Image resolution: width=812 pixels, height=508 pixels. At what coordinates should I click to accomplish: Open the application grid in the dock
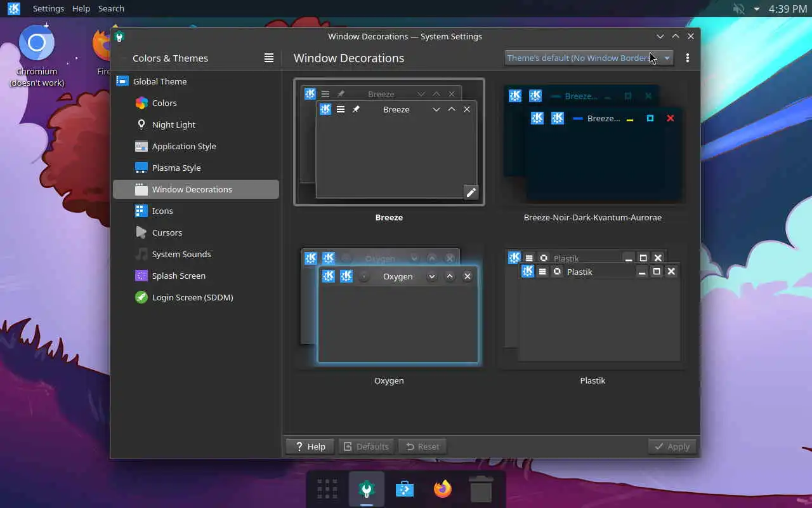(x=327, y=489)
